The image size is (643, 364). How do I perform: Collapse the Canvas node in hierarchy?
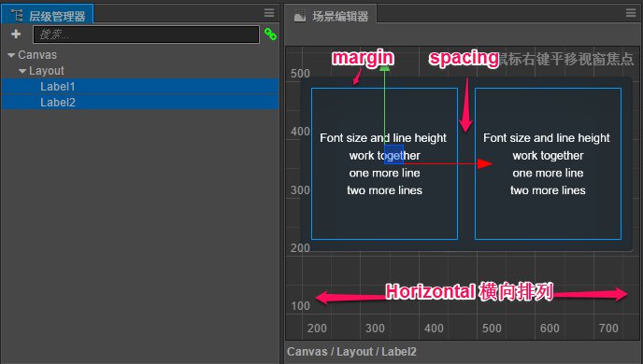(x=11, y=55)
